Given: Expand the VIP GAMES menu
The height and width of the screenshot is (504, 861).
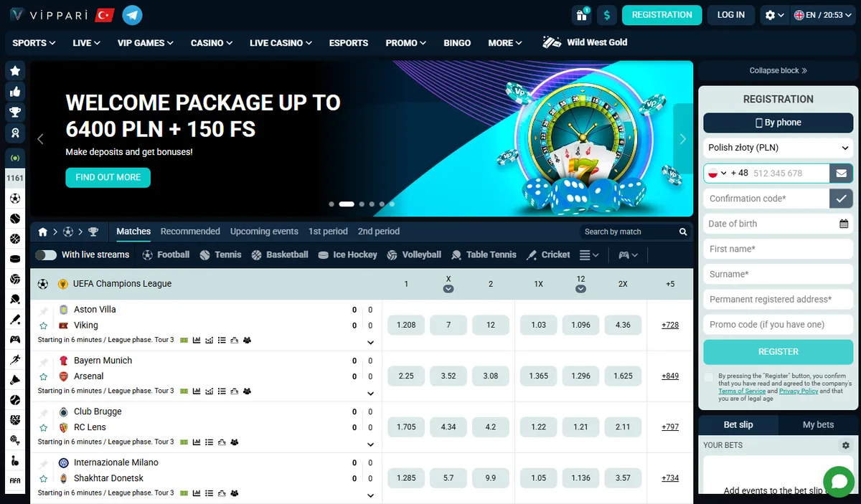Looking at the screenshot, I should coord(146,43).
